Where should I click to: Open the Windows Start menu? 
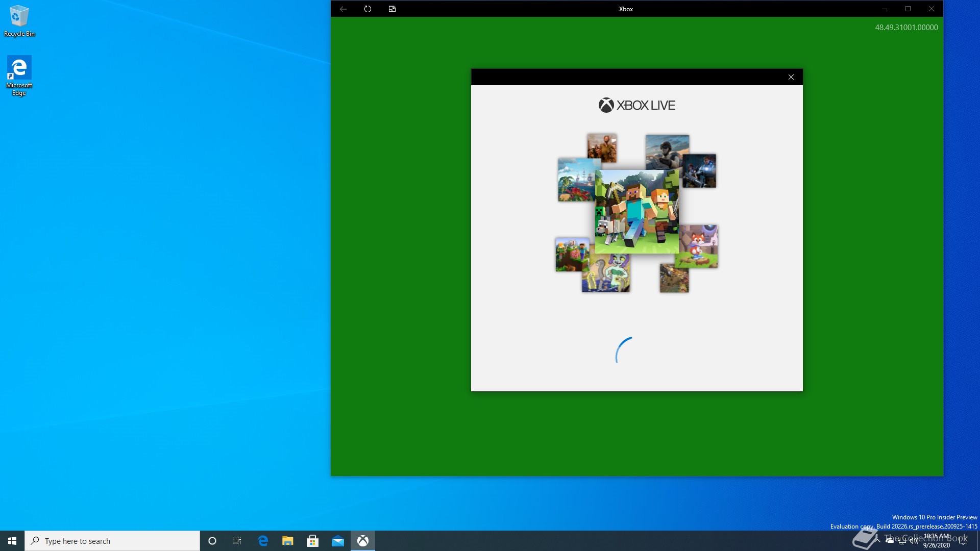coord(12,541)
